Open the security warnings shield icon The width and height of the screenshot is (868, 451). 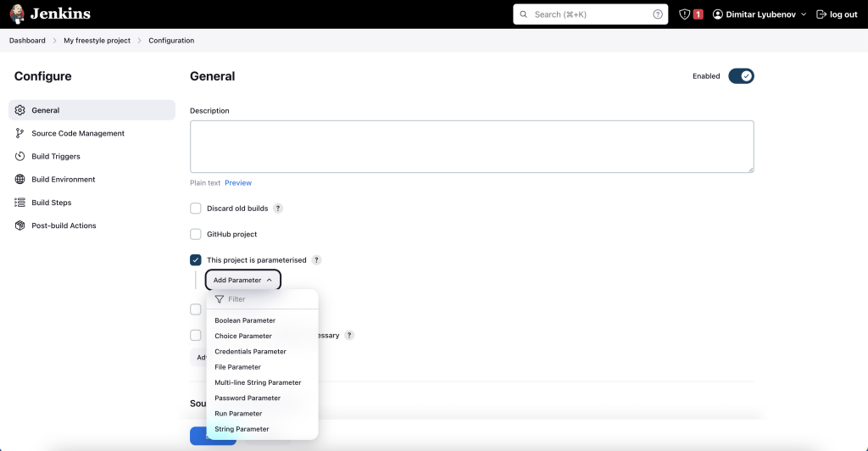(x=685, y=14)
